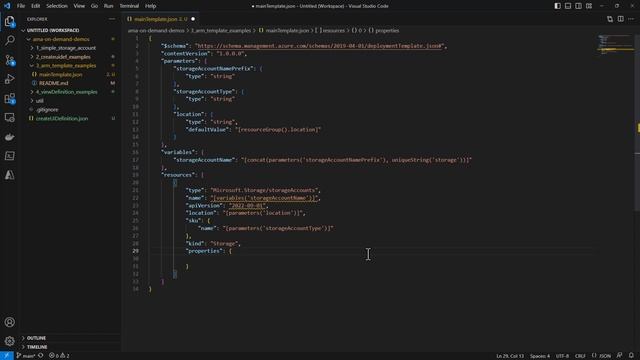Image resolution: width=640 pixels, height=360 pixels.
Task: Open changes icon in editor toolbar
Action: [610, 19]
